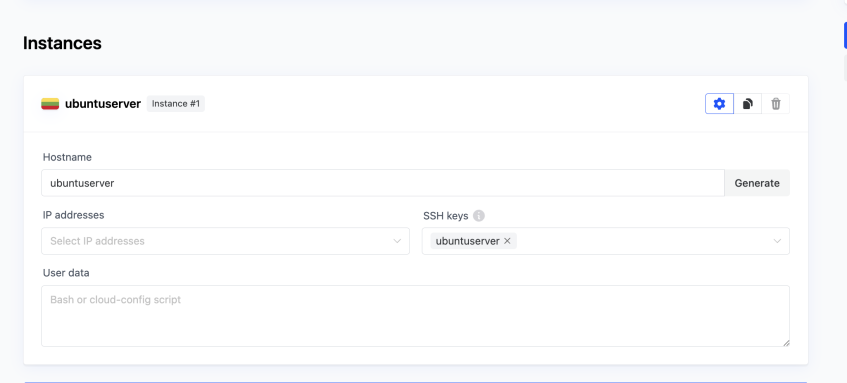Delete instance with the trash icon
The image size is (847, 383).
click(x=776, y=104)
